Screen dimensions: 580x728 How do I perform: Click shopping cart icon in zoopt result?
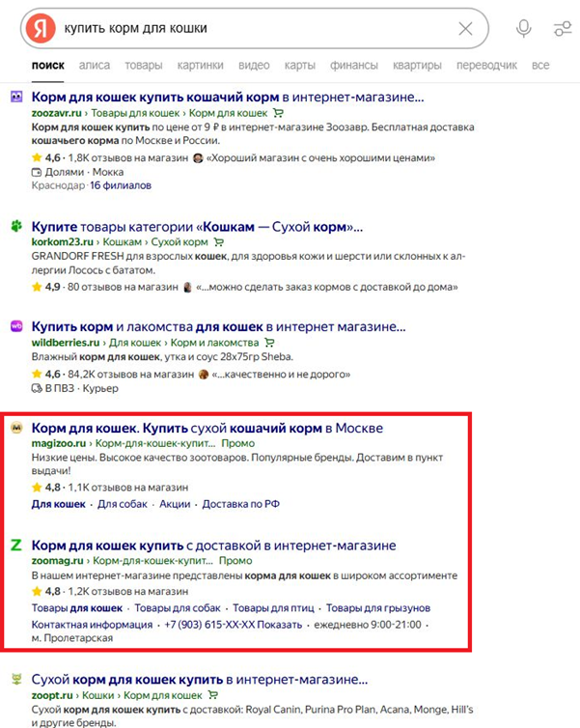(x=212, y=695)
